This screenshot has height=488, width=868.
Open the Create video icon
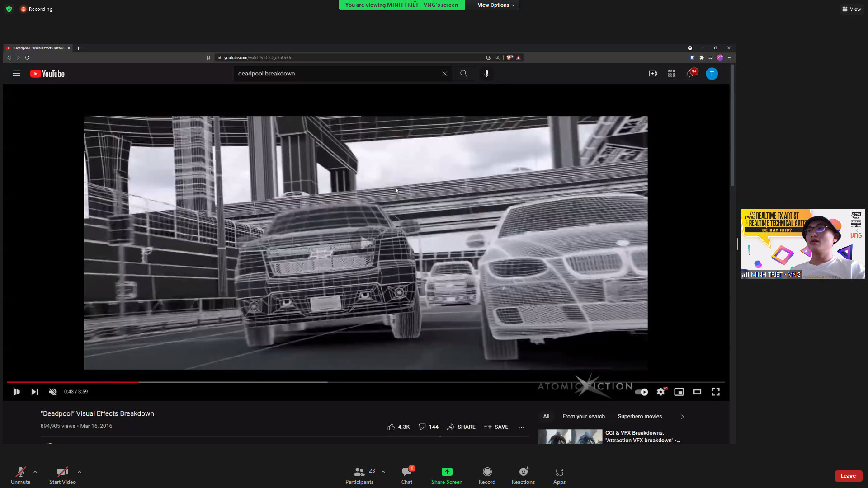[653, 74]
